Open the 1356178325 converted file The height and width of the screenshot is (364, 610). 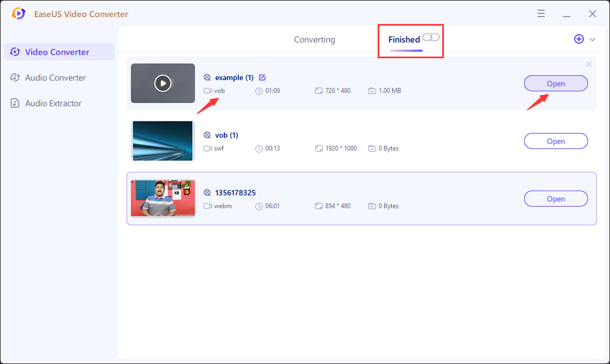click(556, 199)
